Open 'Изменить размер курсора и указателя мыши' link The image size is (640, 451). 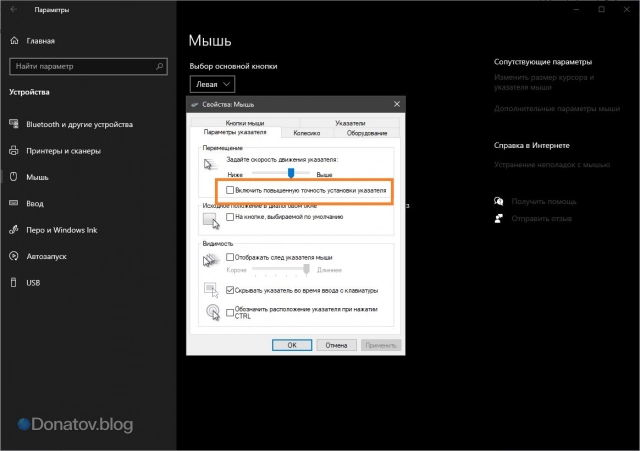coord(544,82)
